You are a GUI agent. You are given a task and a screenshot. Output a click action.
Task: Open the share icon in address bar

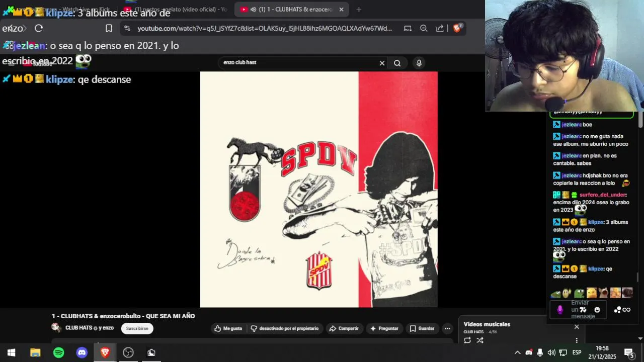[x=440, y=29]
